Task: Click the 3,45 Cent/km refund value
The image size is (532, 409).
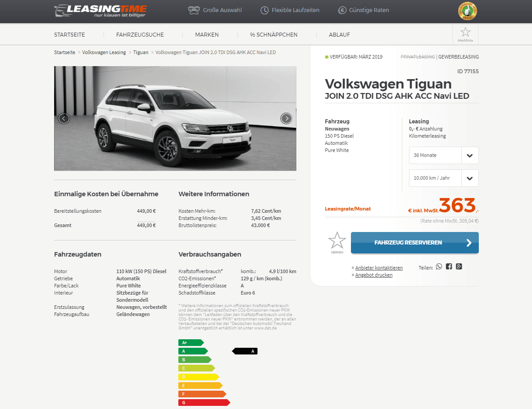Action: 266,218
